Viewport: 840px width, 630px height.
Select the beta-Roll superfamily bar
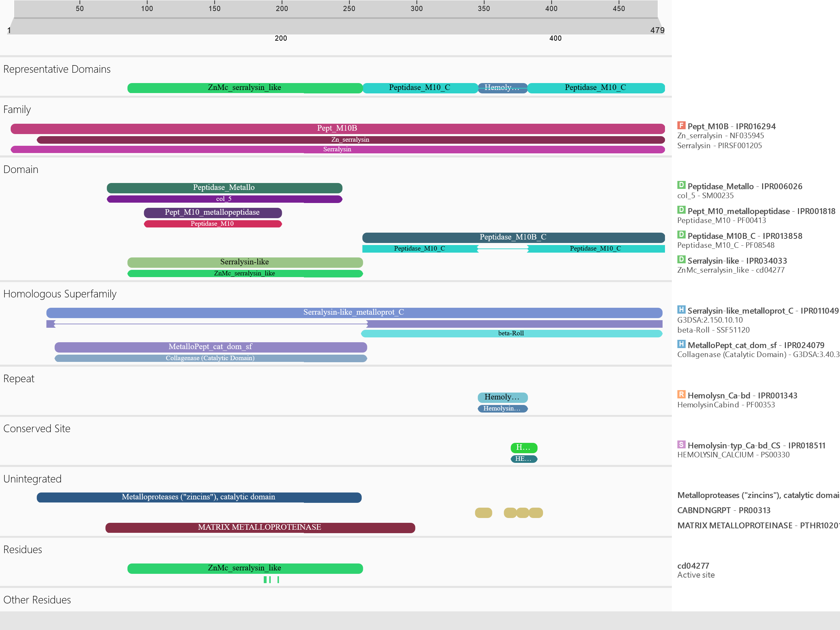pyautogui.click(x=512, y=333)
